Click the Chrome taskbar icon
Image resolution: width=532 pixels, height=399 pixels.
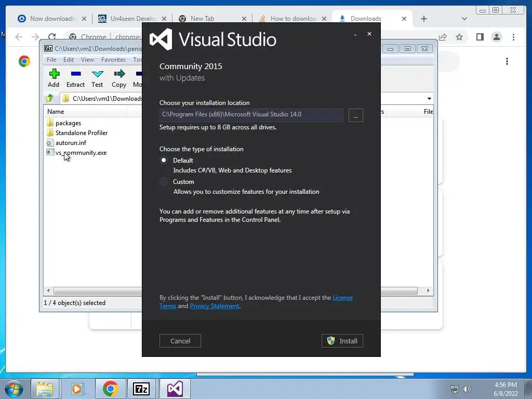point(110,389)
